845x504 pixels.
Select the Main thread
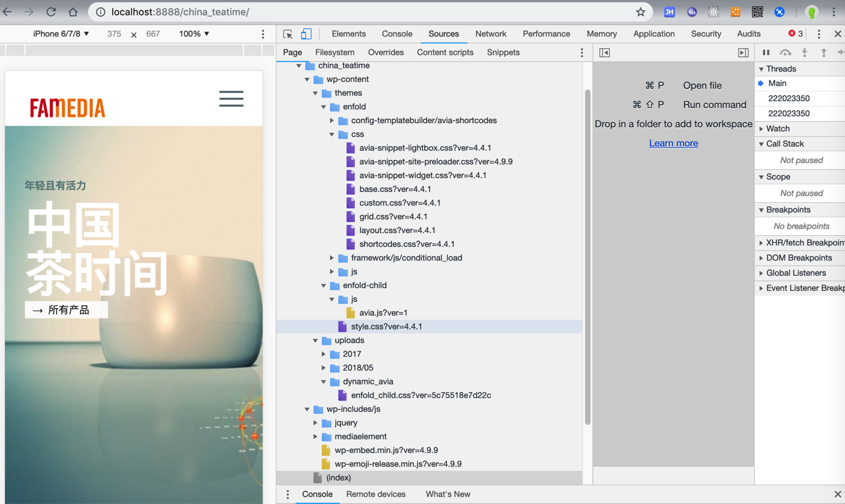pyautogui.click(x=777, y=83)
